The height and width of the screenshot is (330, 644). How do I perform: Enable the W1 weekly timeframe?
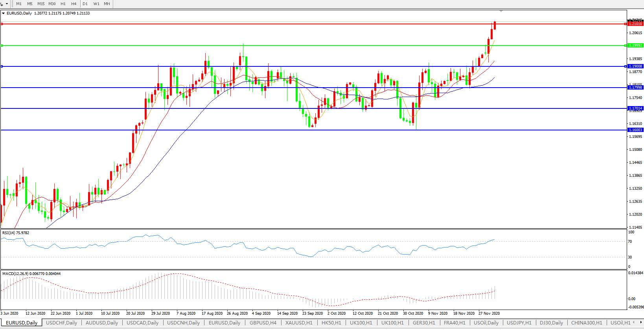click(96, 4)
